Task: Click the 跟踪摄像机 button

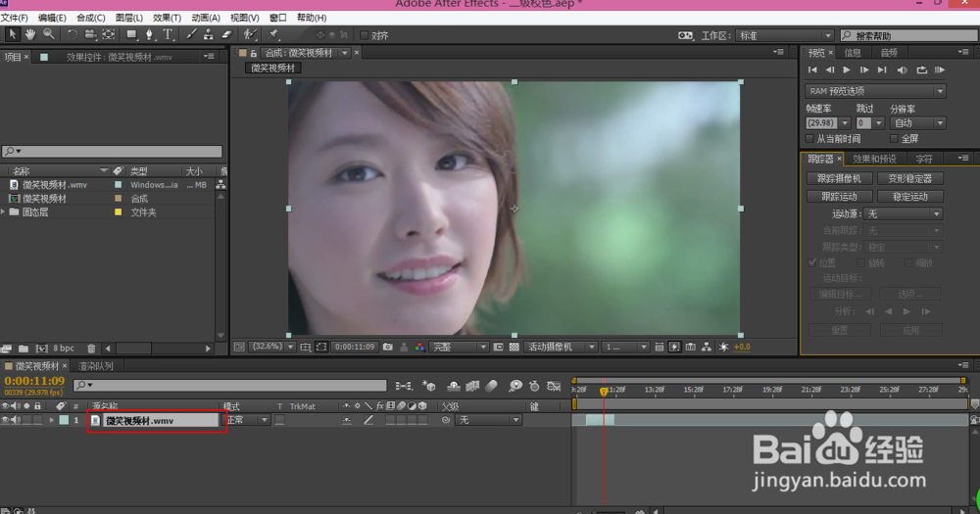Action: (x=840, y=178)
